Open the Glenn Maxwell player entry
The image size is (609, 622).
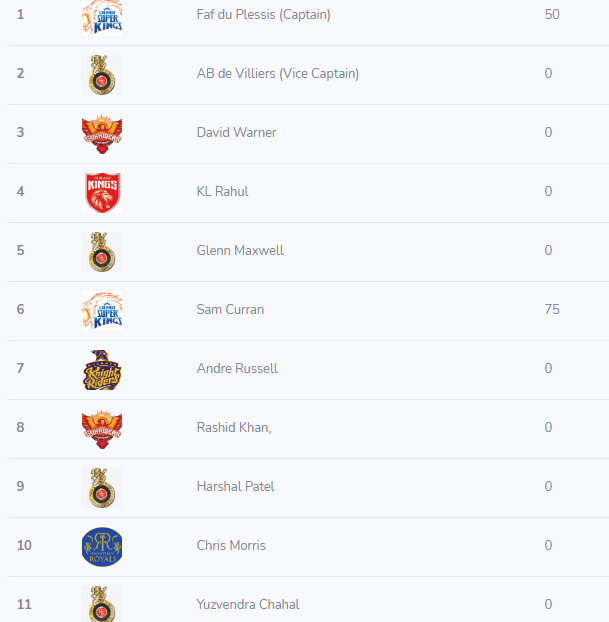[x=240, y=251]
